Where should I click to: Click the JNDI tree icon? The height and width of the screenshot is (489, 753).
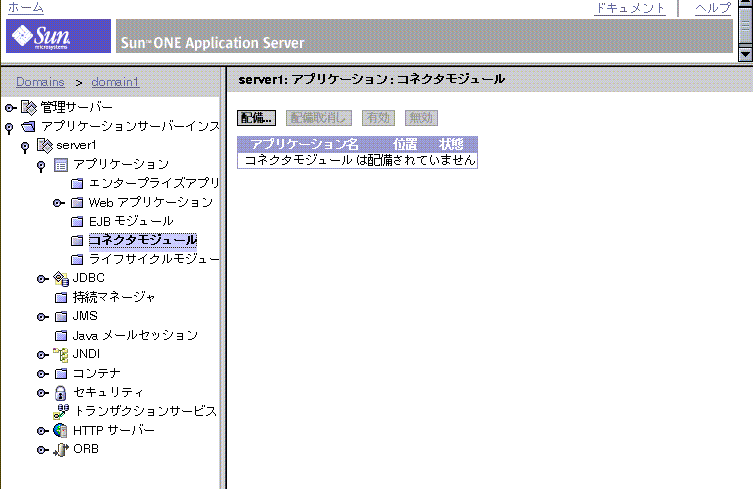(61, 355)
